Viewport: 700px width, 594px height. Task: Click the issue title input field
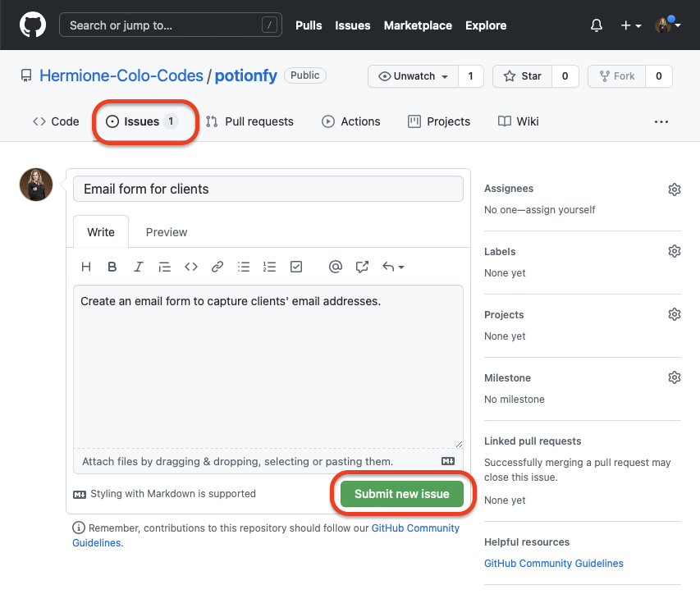[x=268, y=189]
